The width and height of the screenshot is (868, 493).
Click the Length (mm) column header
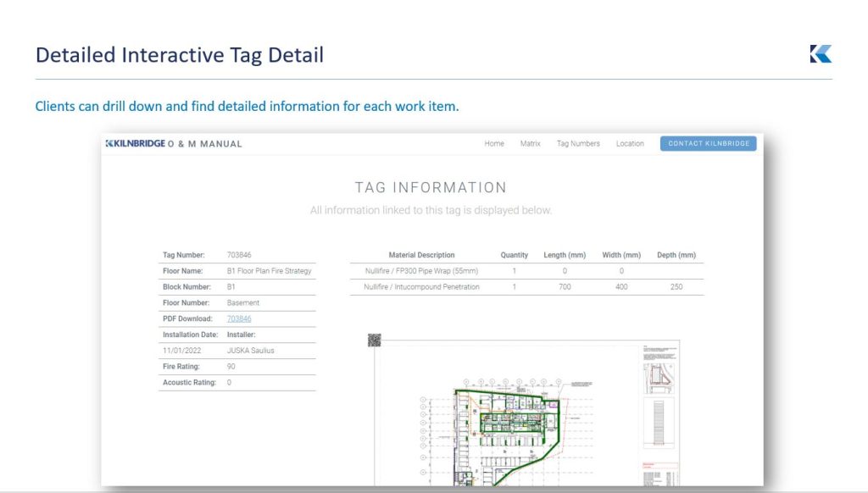[x=565, y=255]
